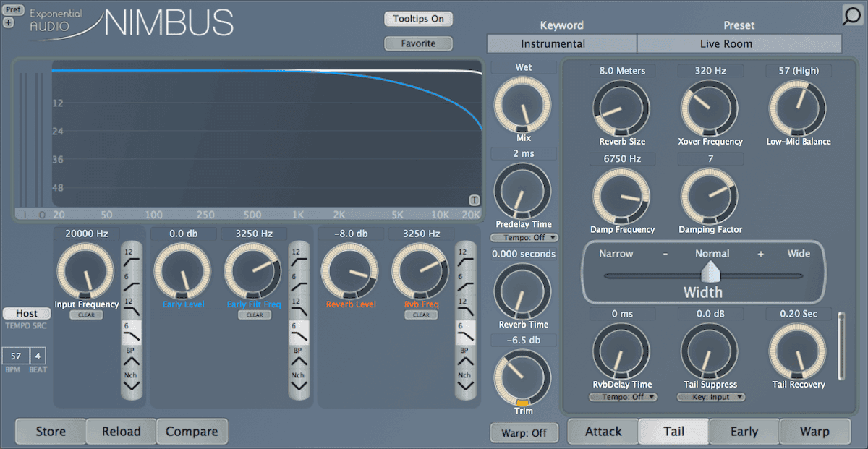Open the Keyword dropdown showing Instrumental
The image size is (868, 449).
tap(562, 43)
